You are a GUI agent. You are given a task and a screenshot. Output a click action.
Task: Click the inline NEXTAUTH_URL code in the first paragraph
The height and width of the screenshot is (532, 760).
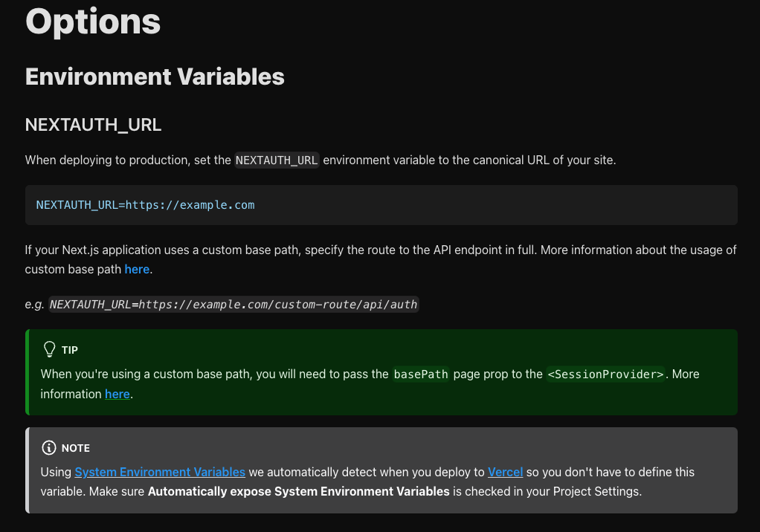pos(277,160)
